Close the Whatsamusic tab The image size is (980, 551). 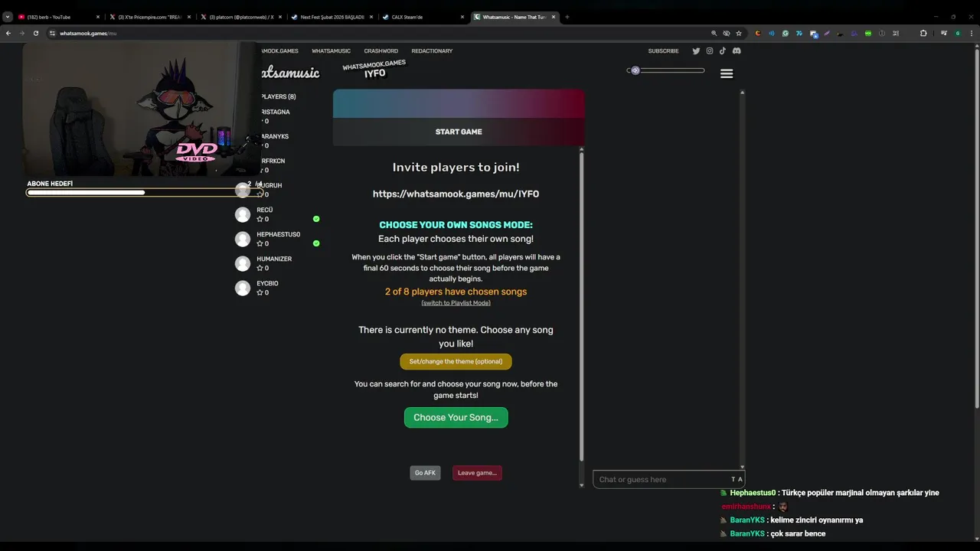[x=553, y=17]
